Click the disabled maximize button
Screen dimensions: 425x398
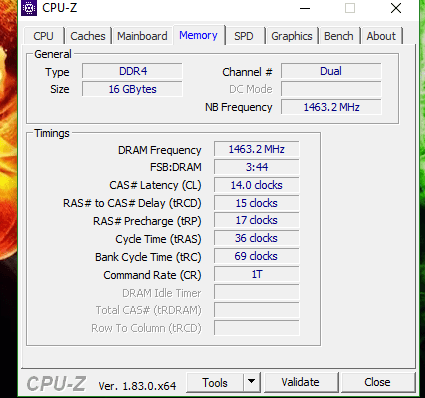(x=350, y=8)
